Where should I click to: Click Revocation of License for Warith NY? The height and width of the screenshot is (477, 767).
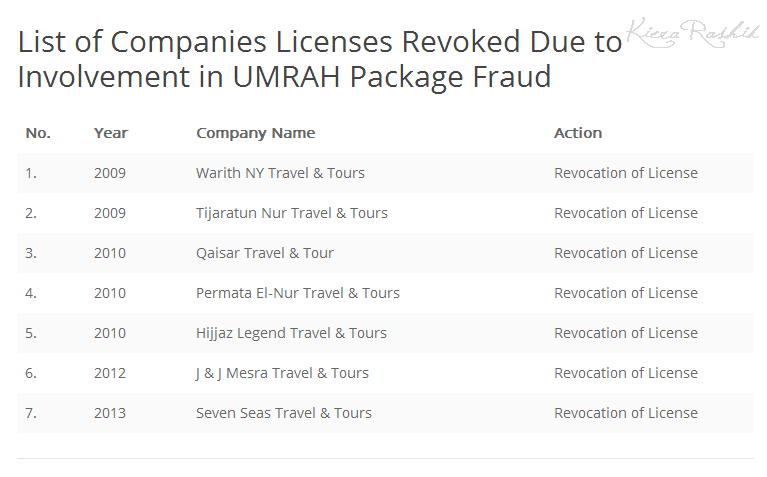pyautogui.click(x=626, y=173)
